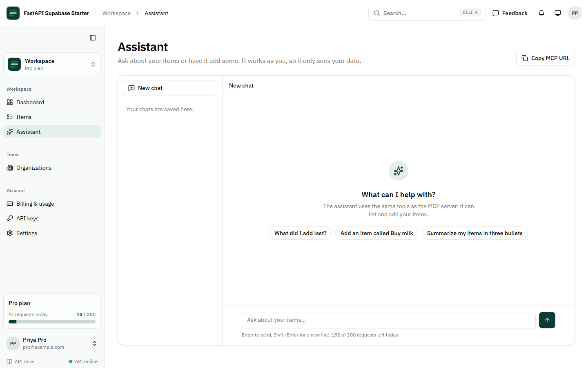Choose Summarize my items in three bullets
588x368 pixels.
(475, 233)
